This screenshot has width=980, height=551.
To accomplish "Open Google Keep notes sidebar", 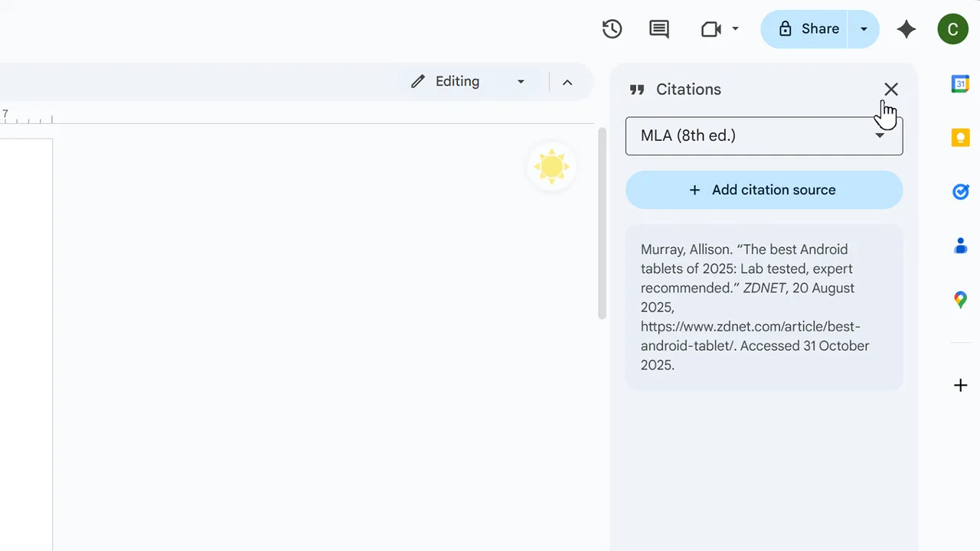I will click(961, 137).
